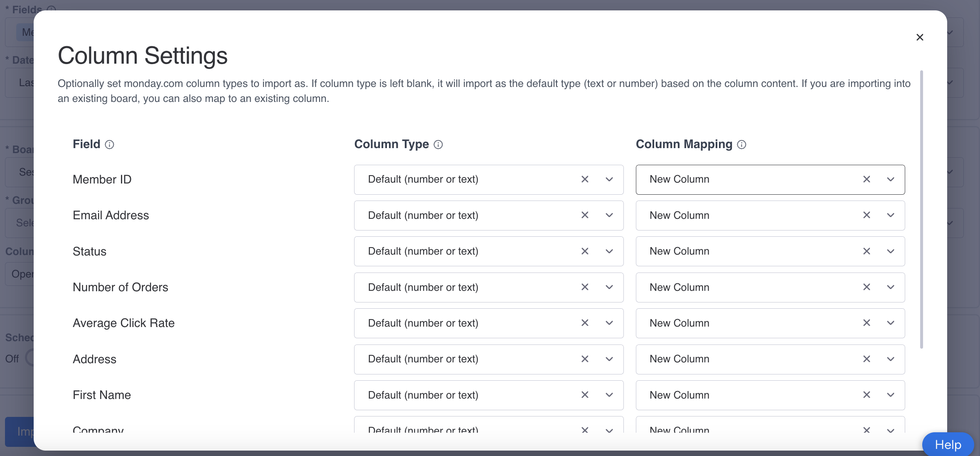980x456 pixels.
Task: Expand Column Type chevron for Member ID
Action: (609, 179)
